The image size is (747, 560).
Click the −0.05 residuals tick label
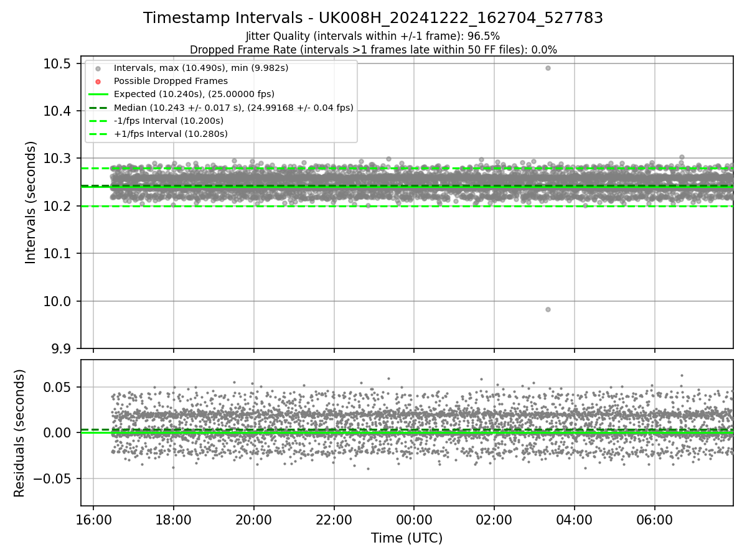(54, 478)
